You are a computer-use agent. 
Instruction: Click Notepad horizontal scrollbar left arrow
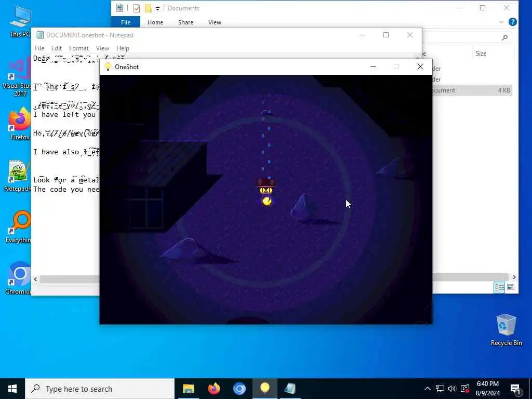(35, 279)
